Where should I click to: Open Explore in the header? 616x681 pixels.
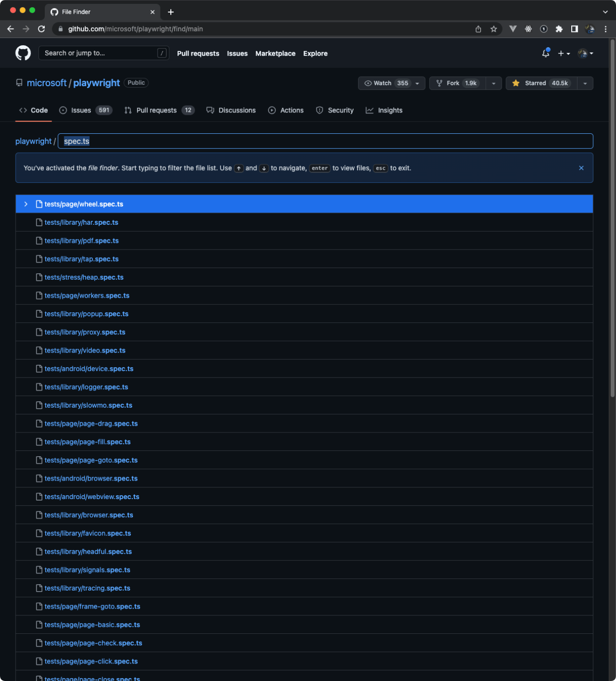tap(315, 54)
